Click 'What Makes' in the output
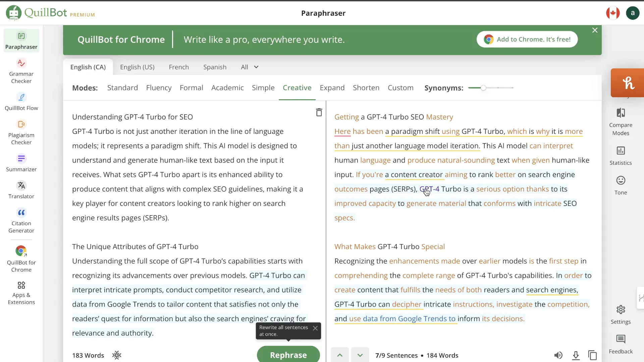Viewport: 644px width, 362px height. (355, 247)
